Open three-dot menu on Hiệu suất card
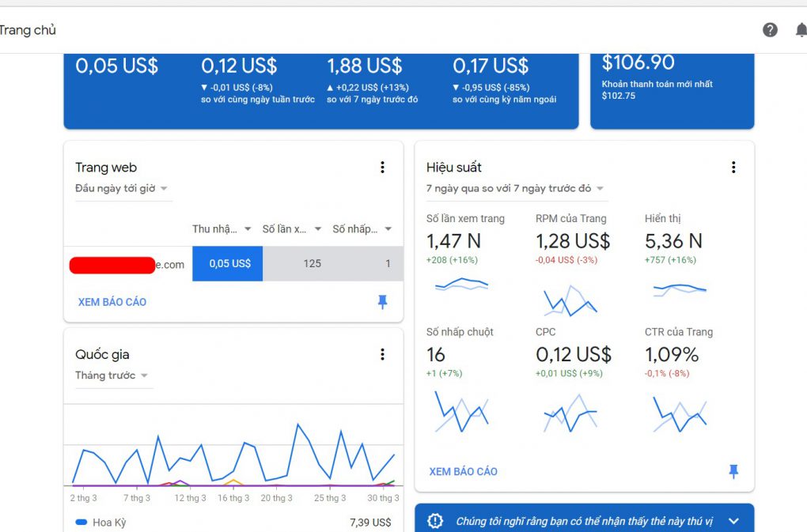The image size is (807, 532). tap(733, 167)
